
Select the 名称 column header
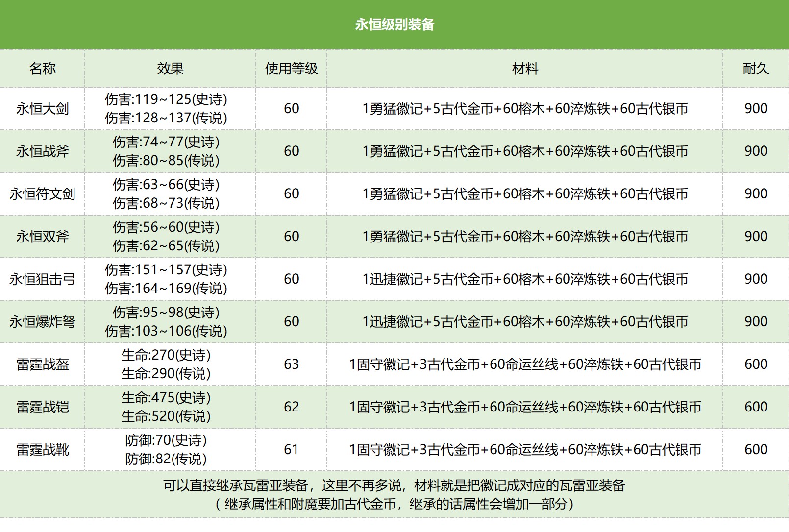[x=42, y=69]
